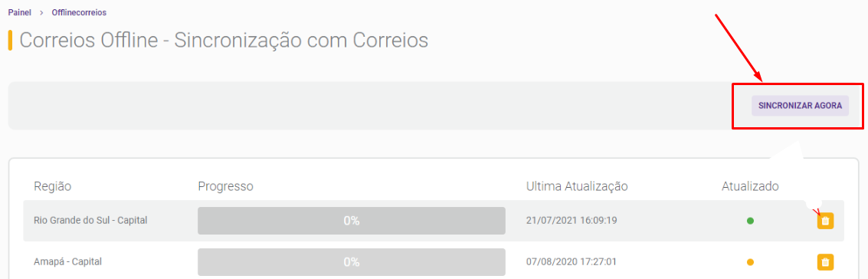This screenshot has width=868, height=279.
Task: Click the Amapá - Capital progress bar
Action: 352,261
